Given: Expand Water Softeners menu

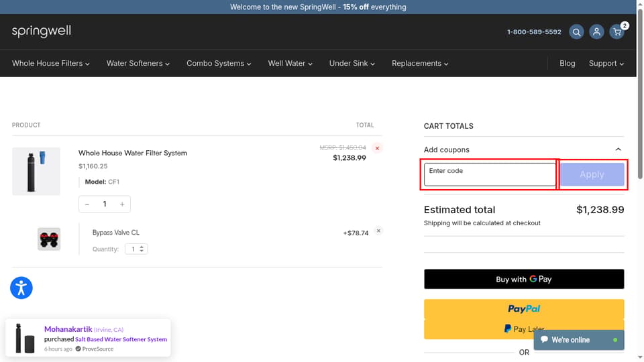Looking at the screenshot, I should tap(138, 63).
